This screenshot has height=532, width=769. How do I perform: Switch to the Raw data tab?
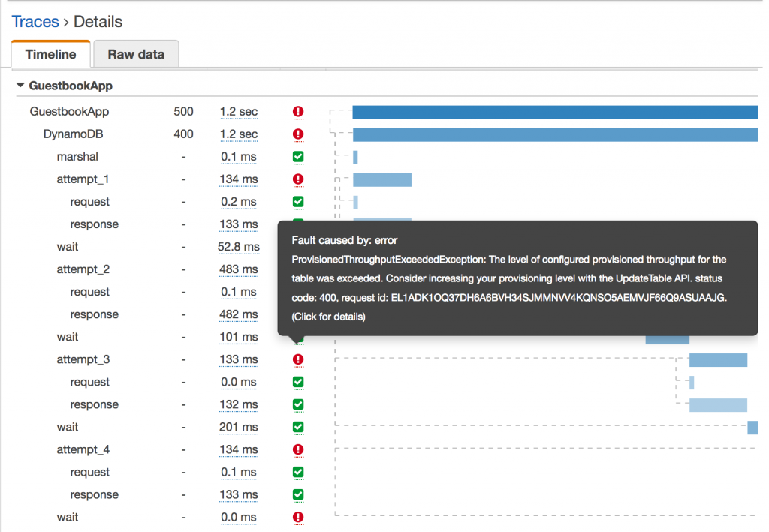[x=136, y=54]
